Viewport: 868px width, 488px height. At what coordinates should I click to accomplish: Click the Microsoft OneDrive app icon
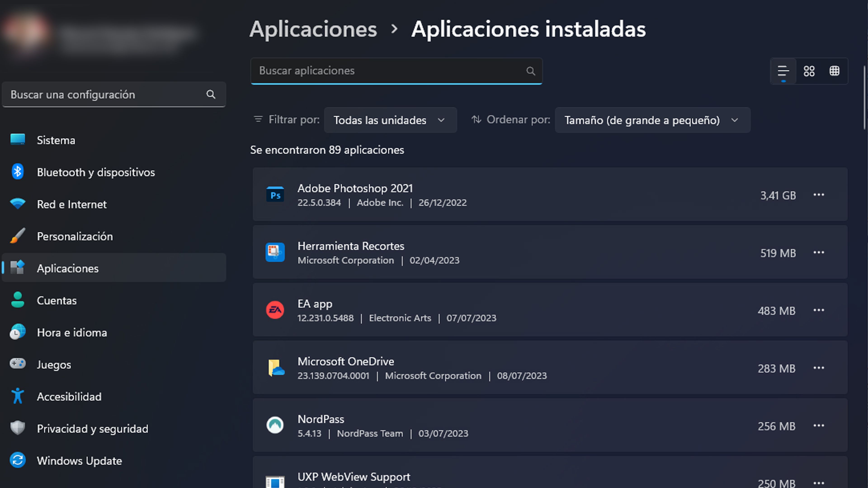click(275, 368)
